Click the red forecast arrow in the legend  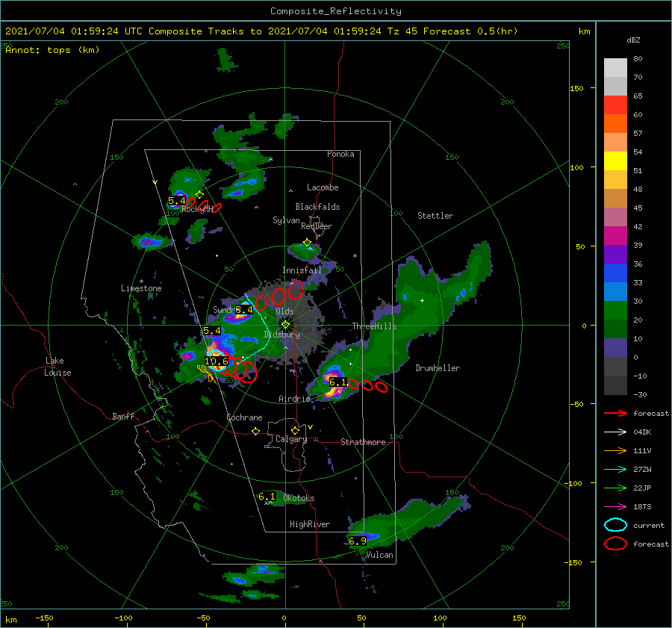615,413
